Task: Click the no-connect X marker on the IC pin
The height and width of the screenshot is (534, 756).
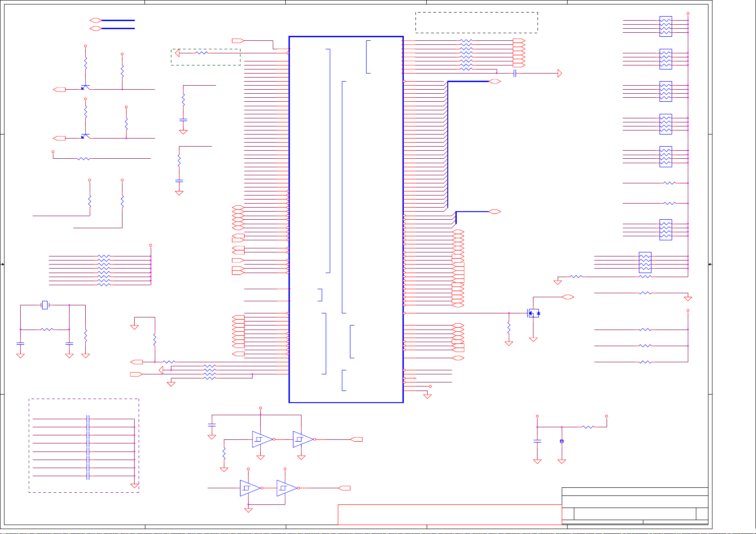Action: point(415,378)
